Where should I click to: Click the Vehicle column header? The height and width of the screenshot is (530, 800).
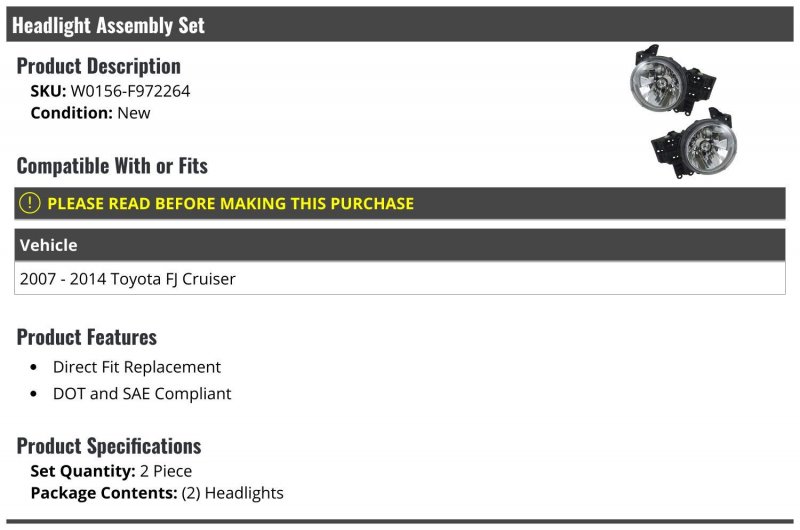48,245
